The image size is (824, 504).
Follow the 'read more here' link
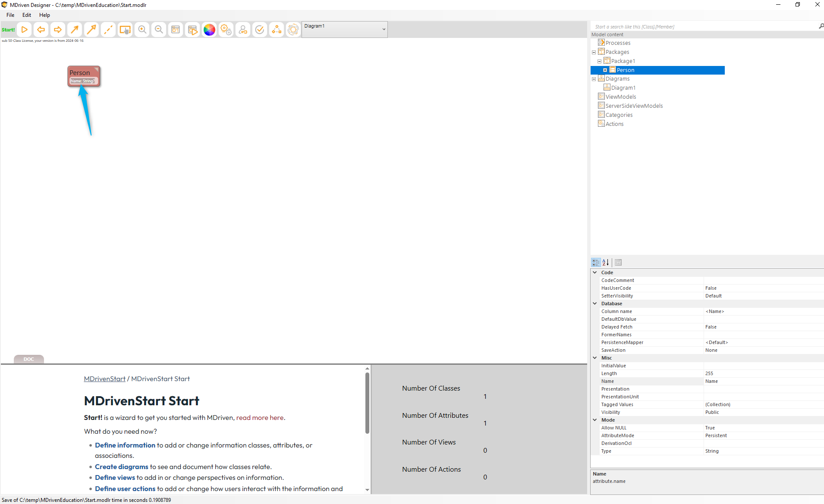pyautogui.click(x=260, y=418)
